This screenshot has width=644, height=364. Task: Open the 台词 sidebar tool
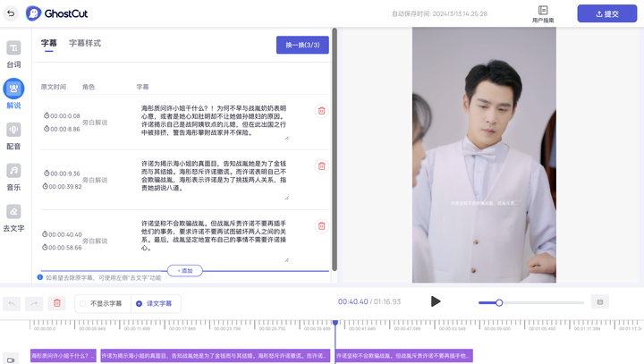pos(13,55)
